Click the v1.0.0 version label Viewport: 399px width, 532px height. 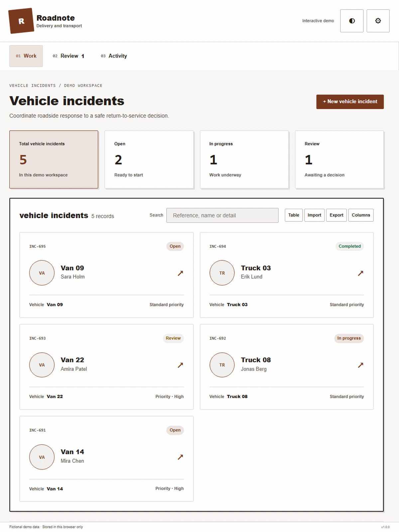[385, 527]
